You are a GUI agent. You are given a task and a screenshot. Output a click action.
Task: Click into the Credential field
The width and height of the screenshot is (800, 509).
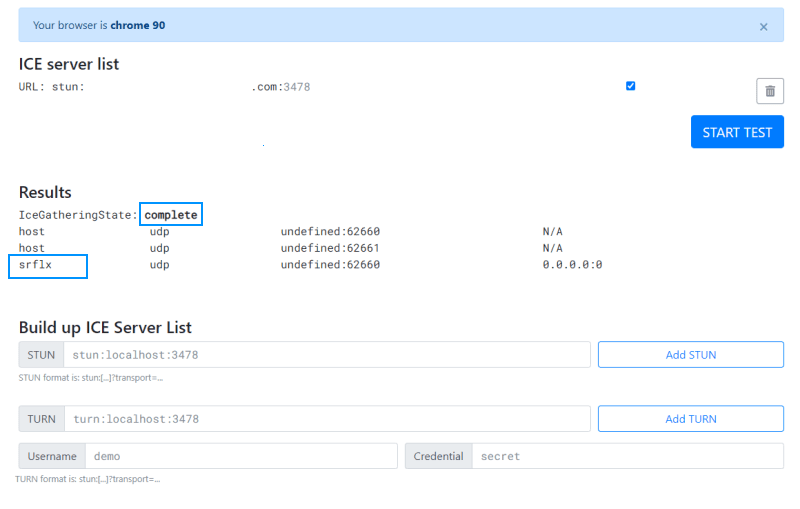(627, 456)
